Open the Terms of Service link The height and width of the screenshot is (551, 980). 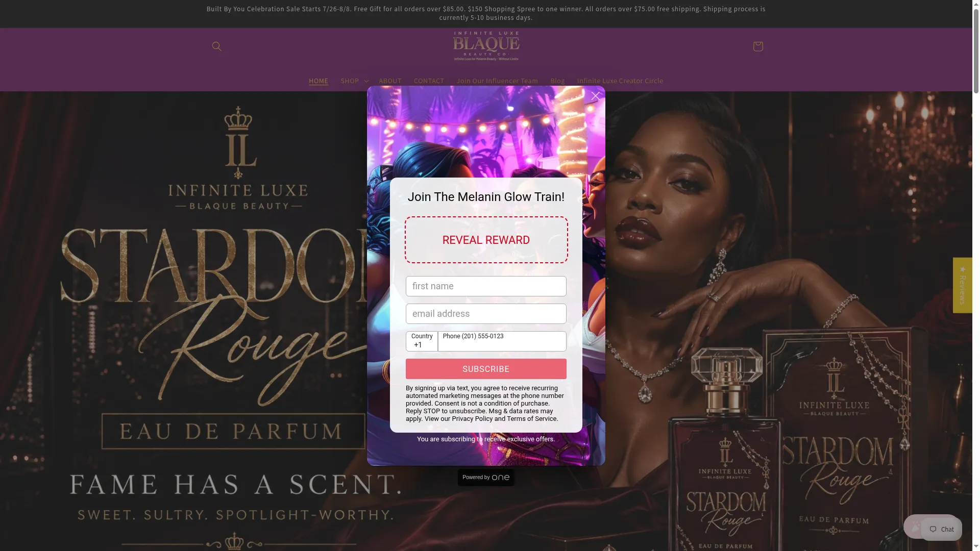tap(531, 419)
